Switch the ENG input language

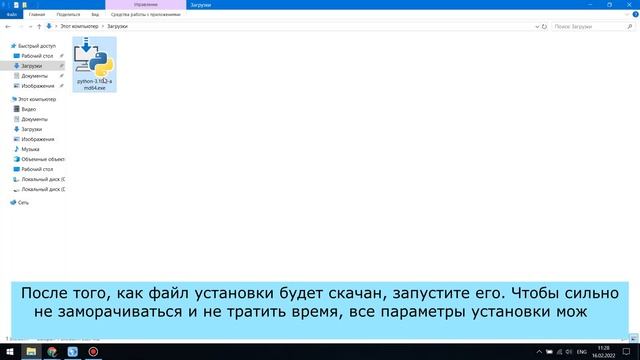(582, 352)
